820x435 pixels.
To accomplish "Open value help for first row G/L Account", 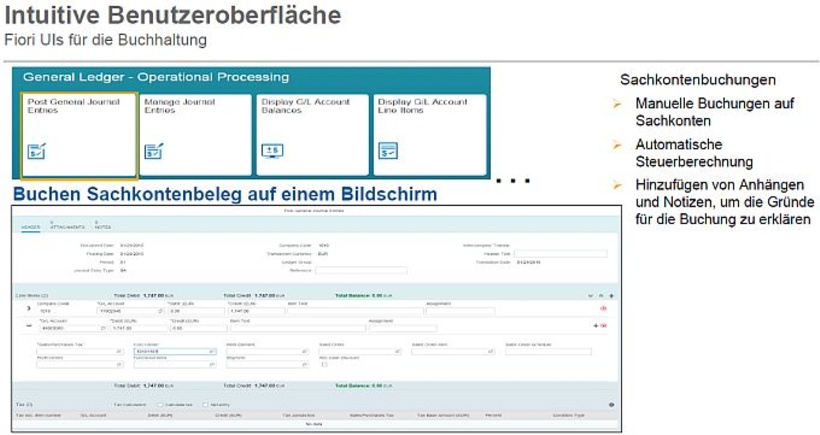I will pos(161,311).
